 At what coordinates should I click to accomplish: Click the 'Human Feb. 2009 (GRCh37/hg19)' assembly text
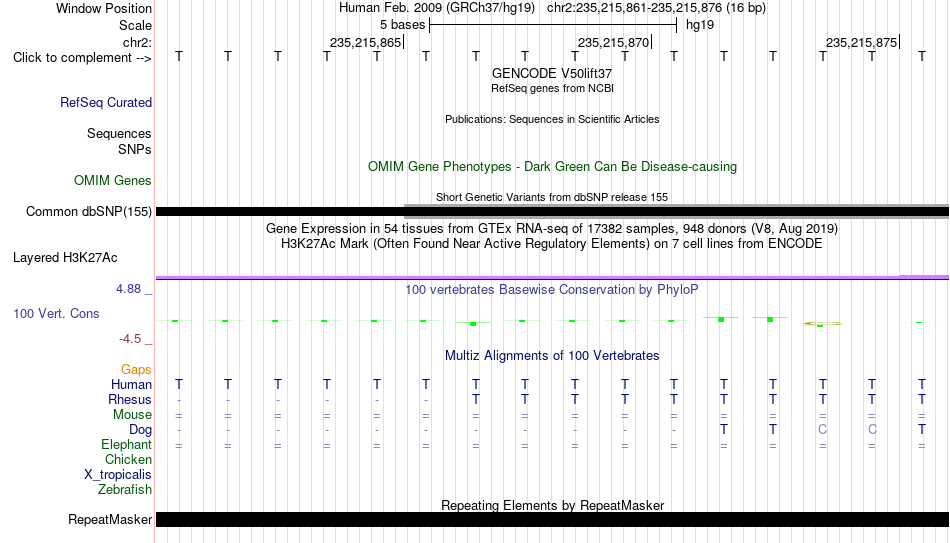[437, 8]
